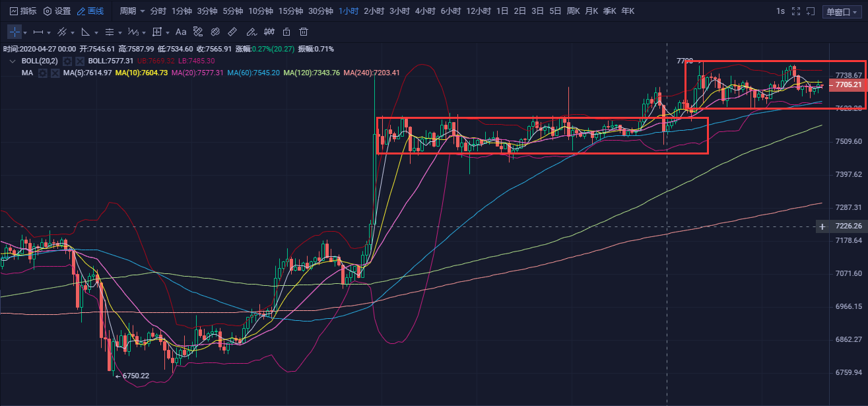Viewport: 868px width, 406px height.
Task: Click the trash icon to delete drawings
Action: pyautogui.click(x=304, y=32)
